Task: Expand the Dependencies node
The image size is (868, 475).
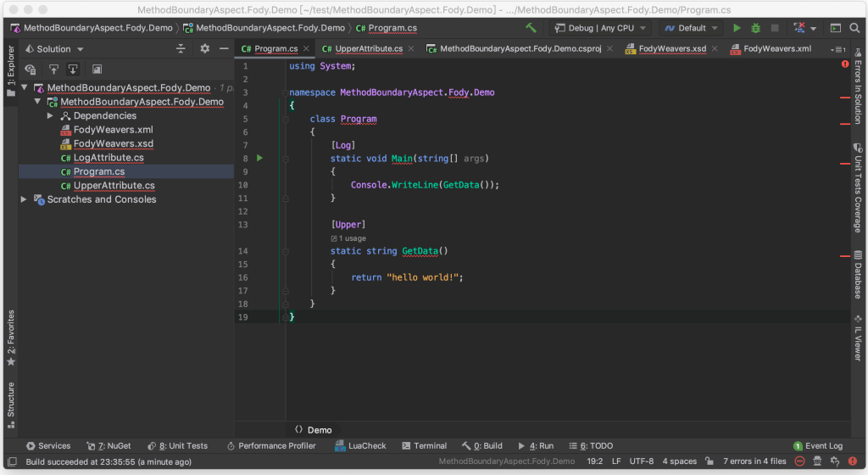Action: pyautogui.click(x=50, y=115)
